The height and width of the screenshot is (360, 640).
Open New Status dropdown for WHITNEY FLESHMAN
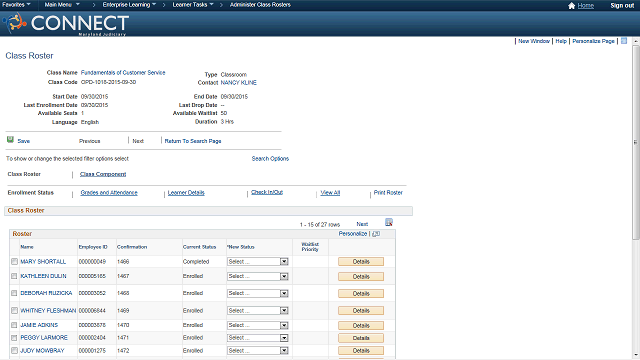pos(258,311)
